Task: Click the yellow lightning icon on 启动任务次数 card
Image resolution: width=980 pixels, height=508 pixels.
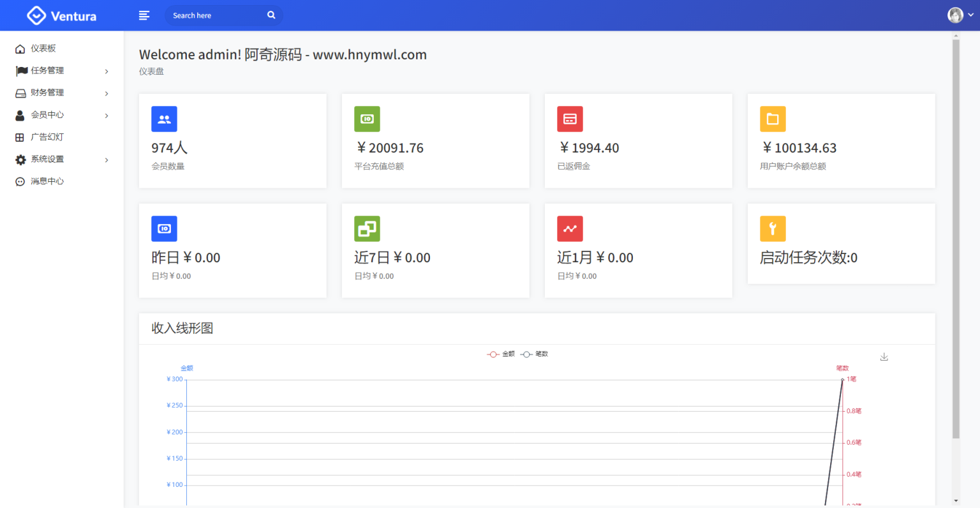Action: pyautogui.click(x=773, y=228)
